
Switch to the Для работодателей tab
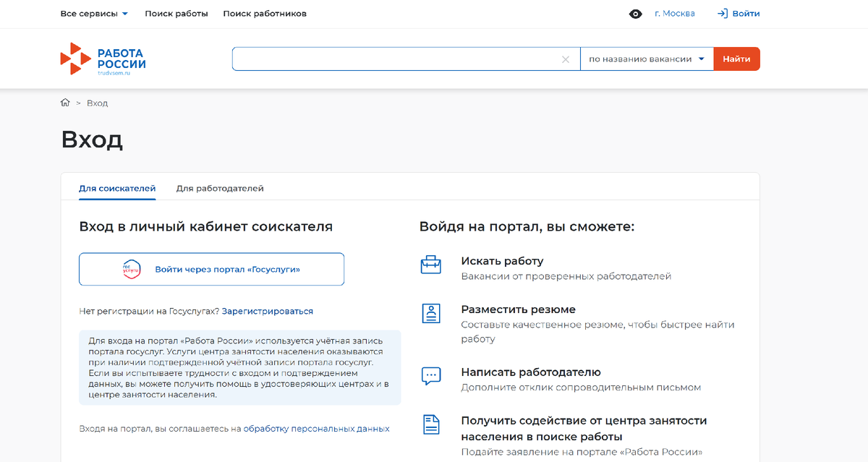tap(220, 189)
